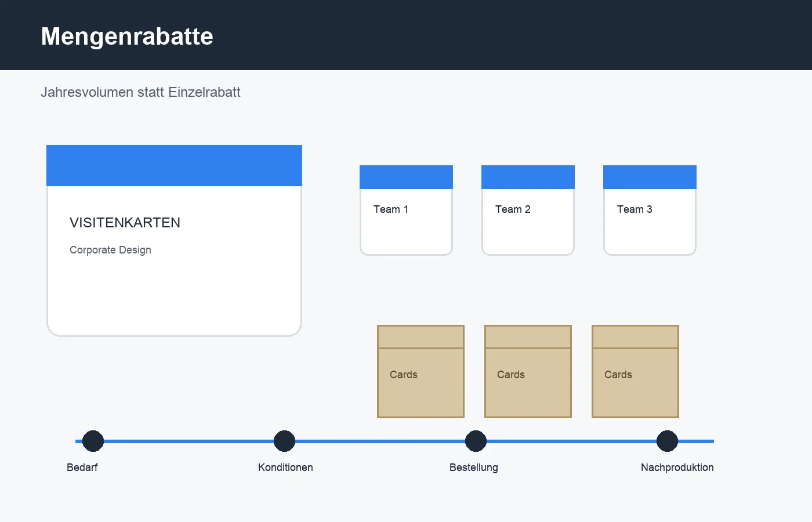Click the Bedarf timeline dot
Viewport: 812px width, 522px height.
click(x=93, y=441)
